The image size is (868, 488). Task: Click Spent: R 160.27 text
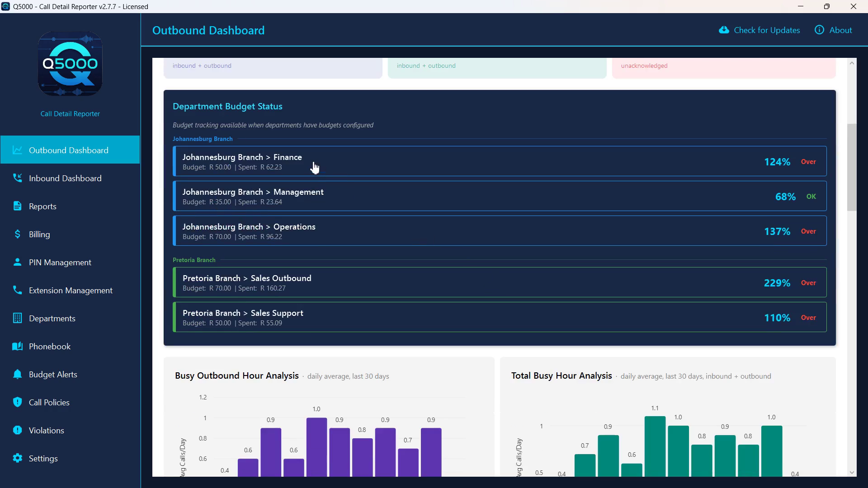pyautogui.click(x=262, y=288)
